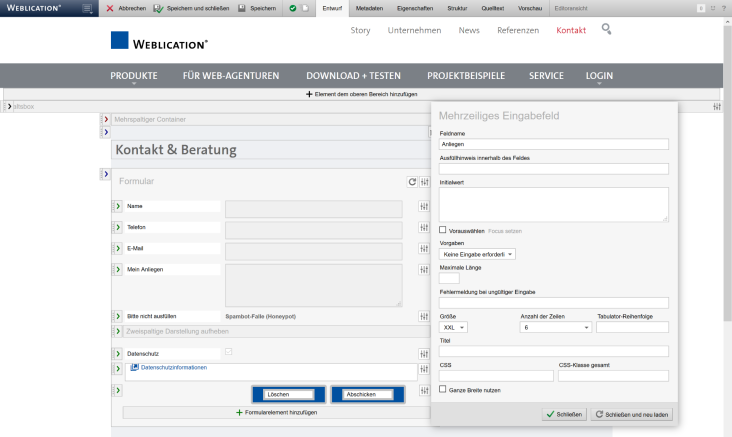Click the Feldname input field
The image size is (732, 437).
[x=554, y=144]
